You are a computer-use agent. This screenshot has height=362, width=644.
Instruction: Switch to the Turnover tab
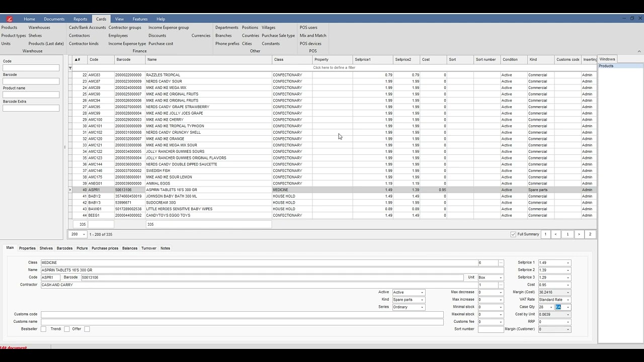[x=149, y=248]
